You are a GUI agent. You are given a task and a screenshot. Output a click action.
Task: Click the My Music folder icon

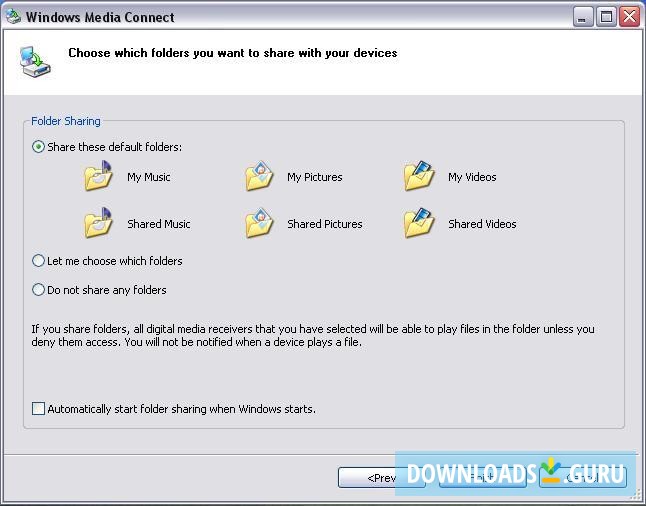point(98,176)
